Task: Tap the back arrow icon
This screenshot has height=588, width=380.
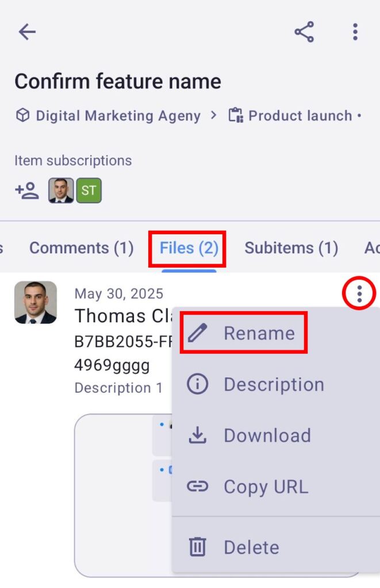Action: point(27,32)
